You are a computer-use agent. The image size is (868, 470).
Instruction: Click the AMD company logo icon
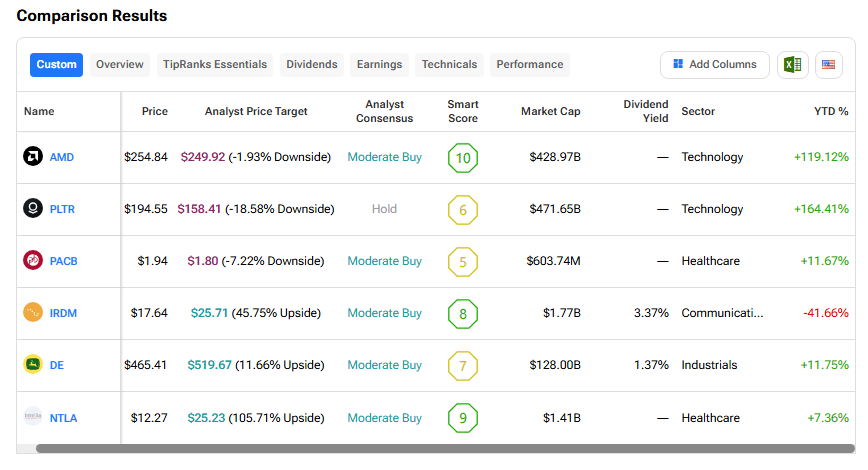[33, 157]
